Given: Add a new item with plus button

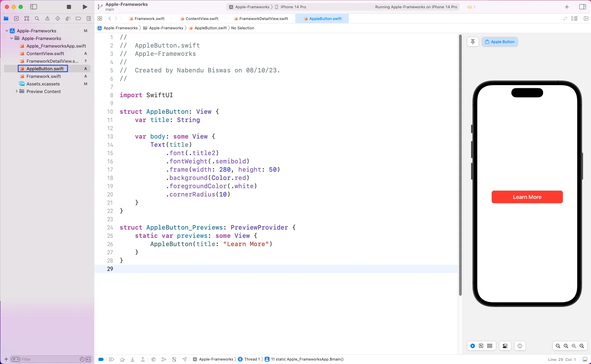Looking at the screenshot, I should click(567, 7).
